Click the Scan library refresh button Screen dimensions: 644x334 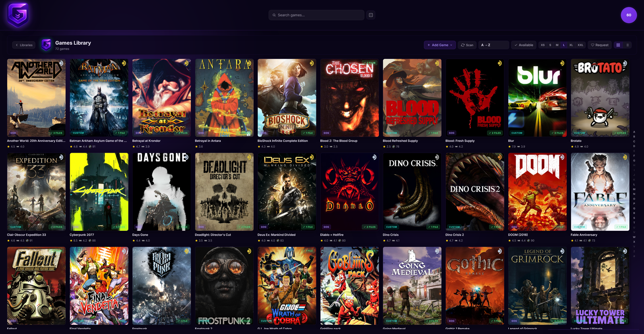point(467,45)
